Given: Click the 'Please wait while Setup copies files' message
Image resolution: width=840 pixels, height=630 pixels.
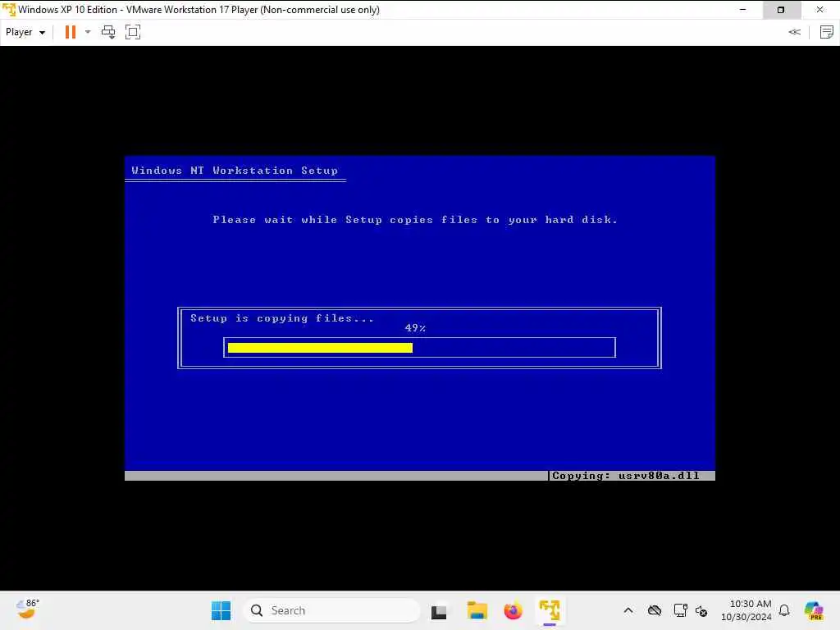Looking at the screenshot, I should click(x=415, y=220).
